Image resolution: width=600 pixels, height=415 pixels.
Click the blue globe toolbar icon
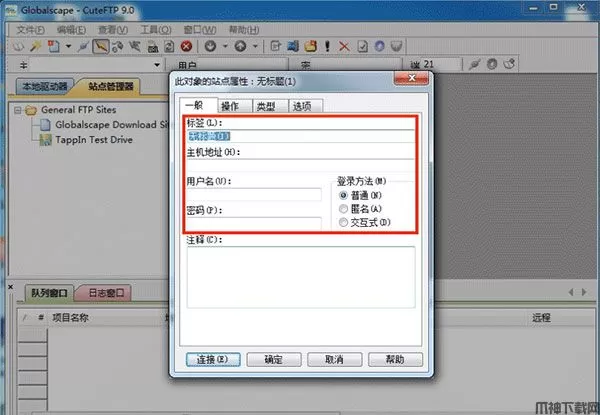click(x=379, y=47)
